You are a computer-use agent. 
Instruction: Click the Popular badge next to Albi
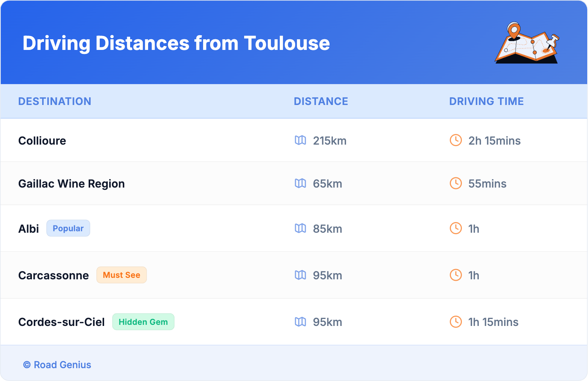pyautogui.click(x=68, y=228)
